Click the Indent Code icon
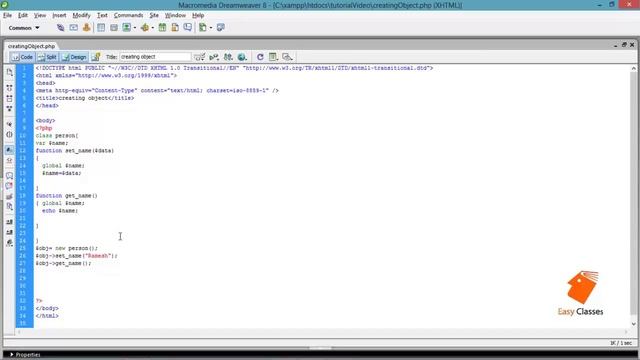Image resolution: width=640 pixels, height=360 pixels. point(9,222)
